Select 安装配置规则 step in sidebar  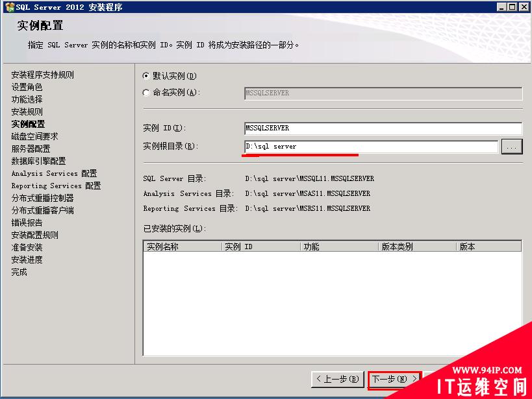pos(34,235)
